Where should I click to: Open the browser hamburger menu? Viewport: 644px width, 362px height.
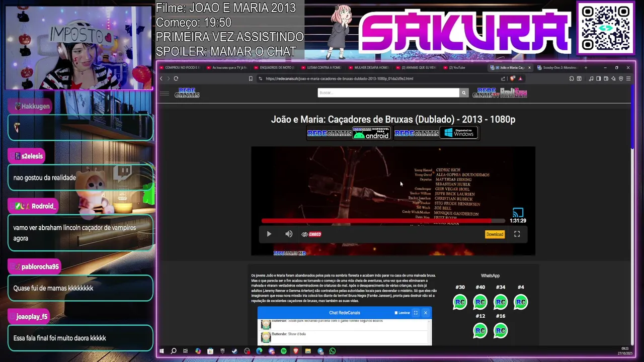(x=628, y=78)
